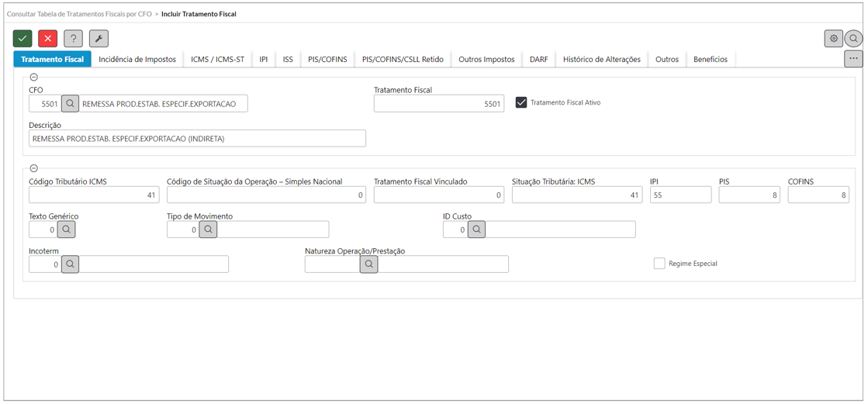Click the CFO code field 5501
The image size is (868, 404).
[45, 103]
